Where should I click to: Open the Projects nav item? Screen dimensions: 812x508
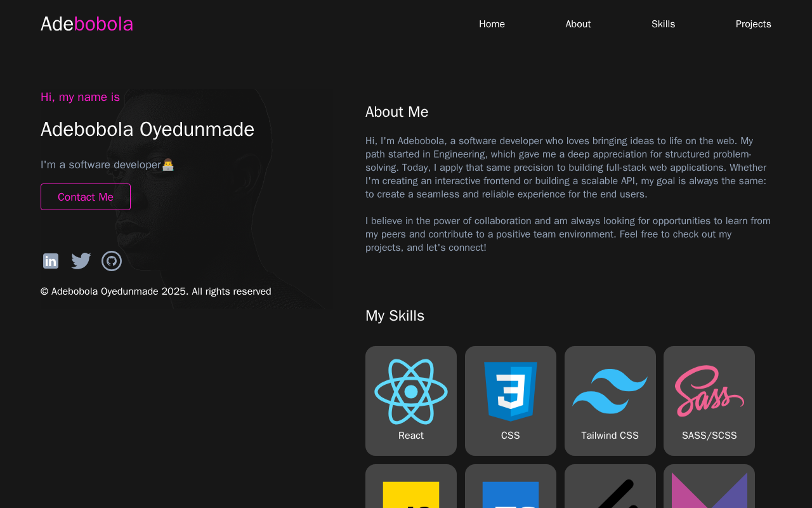coord(754,24)
